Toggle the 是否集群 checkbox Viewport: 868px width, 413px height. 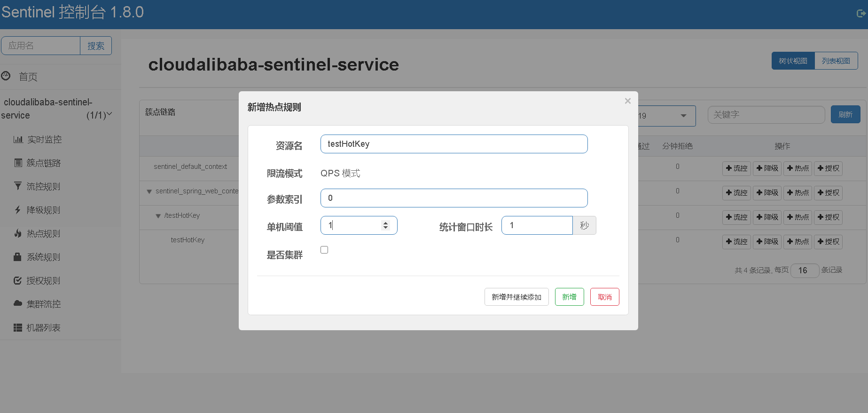click(x=324, y=250)
